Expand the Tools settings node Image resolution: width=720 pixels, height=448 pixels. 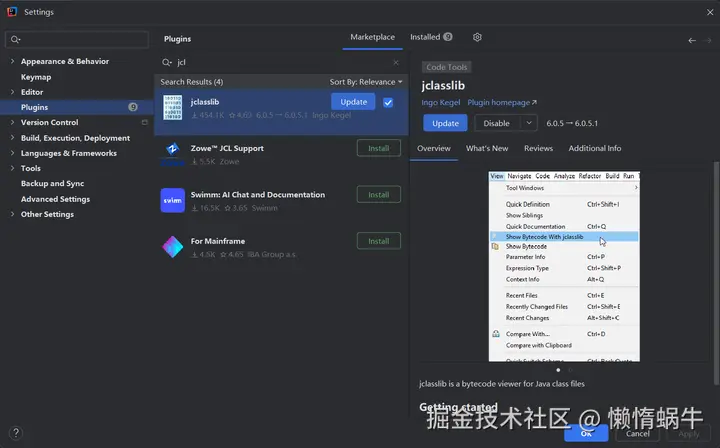12,168
